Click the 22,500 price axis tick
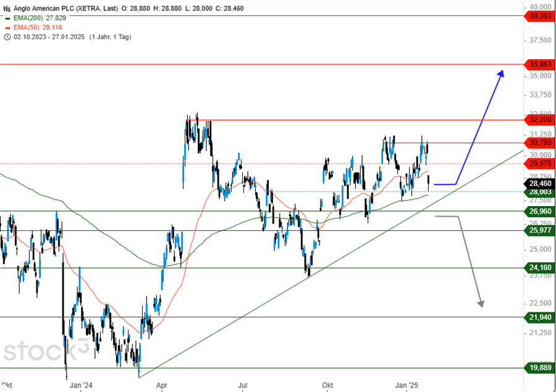The width and height of the screenshot is (556, 392). pos(541,303)
